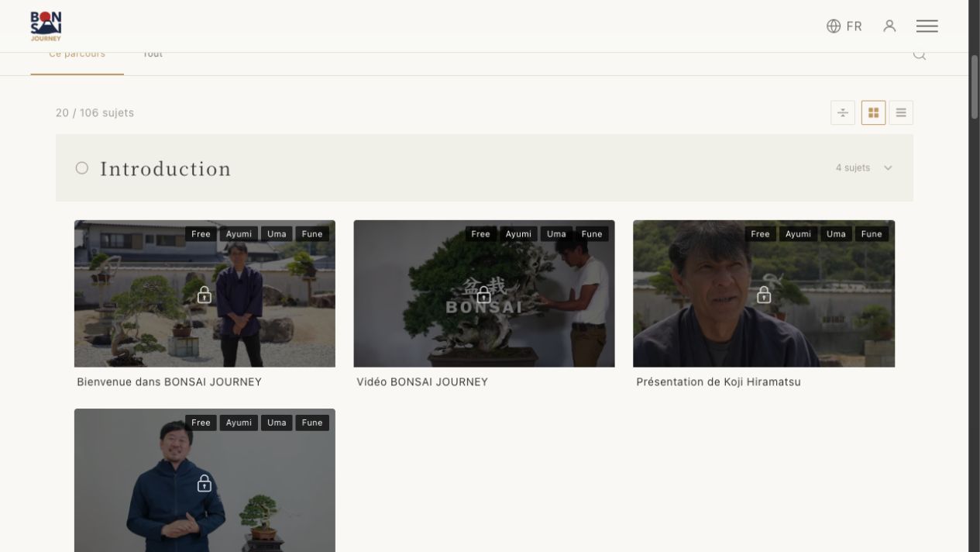Click Free tag on Vidéo BONSAI JOURNEY card
Screen dimensions: 980x552
(x=481, y=234)
